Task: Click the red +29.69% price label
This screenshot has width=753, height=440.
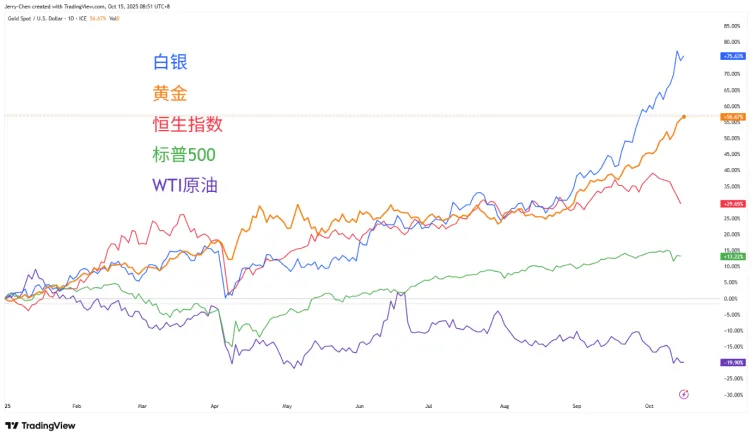Action: coord(732,203)
